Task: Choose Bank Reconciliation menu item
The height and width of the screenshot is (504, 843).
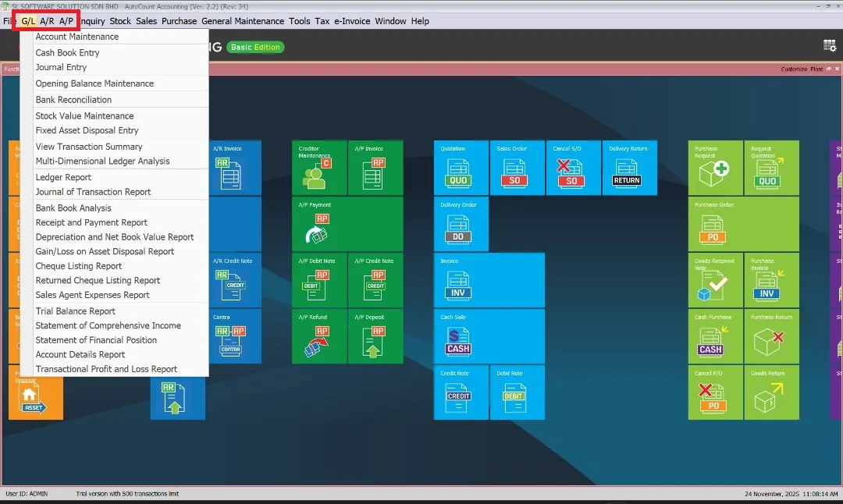Action: [73, 100]
